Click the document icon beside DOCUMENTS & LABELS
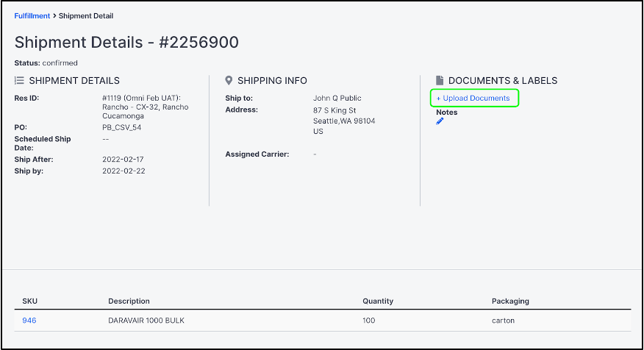The width and height of the screenshot is (644, 350). click(x=440, y=81)
